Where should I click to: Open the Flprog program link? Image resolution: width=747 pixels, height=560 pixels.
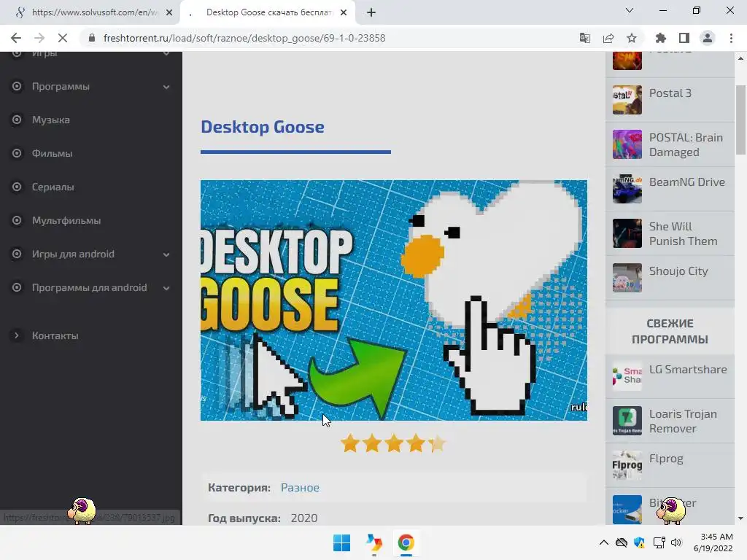point(666,459)
